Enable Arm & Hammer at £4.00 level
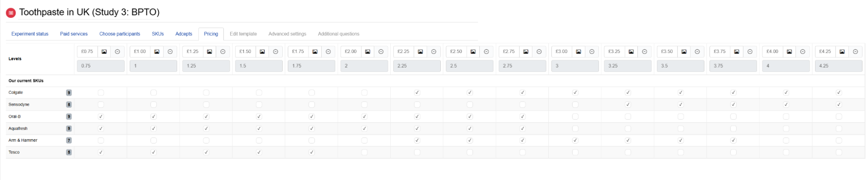Viewport: 868px width, 180px height. (x=786, y=140)
